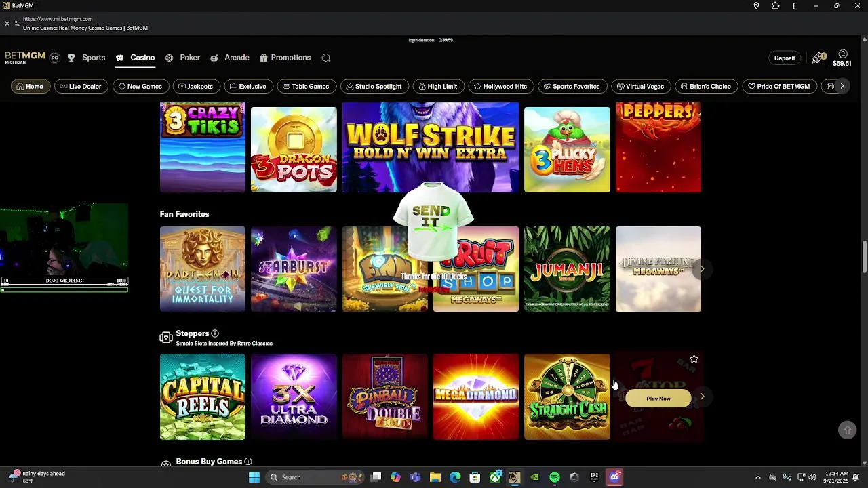
Task: Click the Deposit button
Action: click(785, 58)
